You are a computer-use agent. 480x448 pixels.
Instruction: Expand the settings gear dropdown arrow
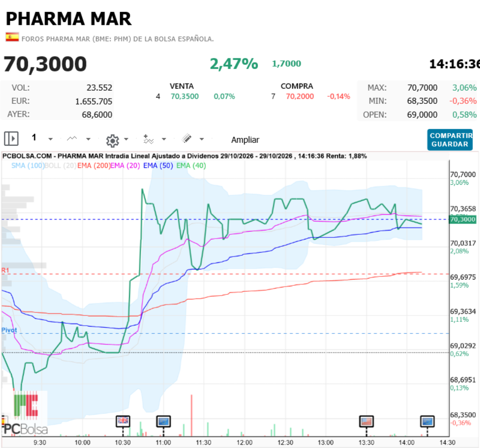point(126,139)
